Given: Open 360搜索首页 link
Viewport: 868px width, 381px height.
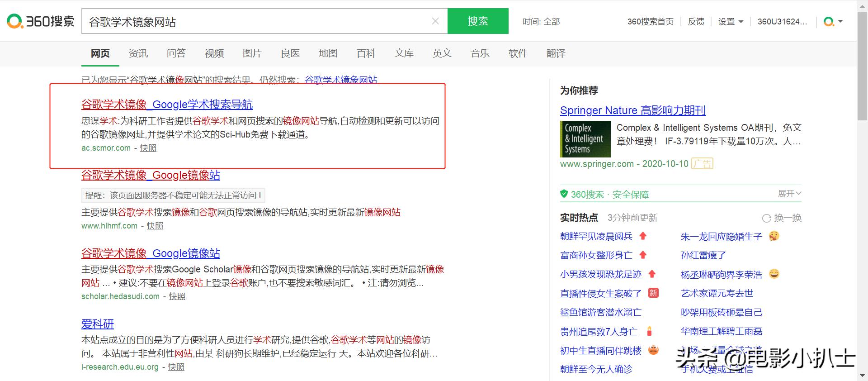Looking at the screenshot, I should [650, 22].
